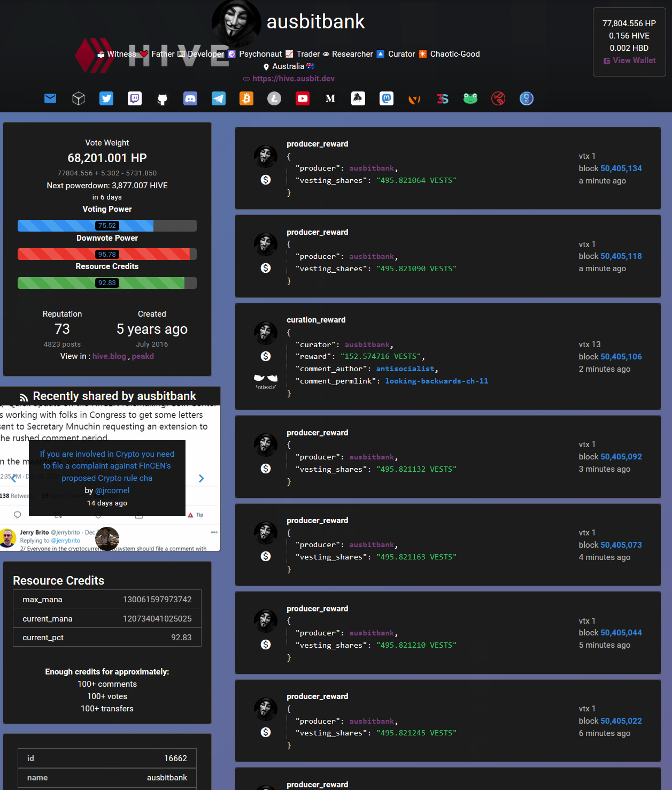Click the dollar icon for block 50,405,134
The width and height of the screenshot is (672, 790).
(x=266, y=180)
